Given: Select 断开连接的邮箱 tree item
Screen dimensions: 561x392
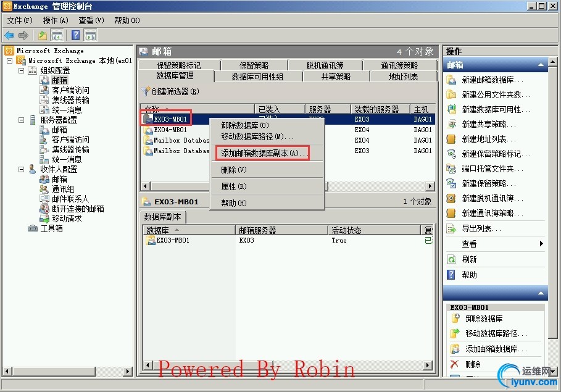Looking at the screenshot, I should (x=78, y=209).
